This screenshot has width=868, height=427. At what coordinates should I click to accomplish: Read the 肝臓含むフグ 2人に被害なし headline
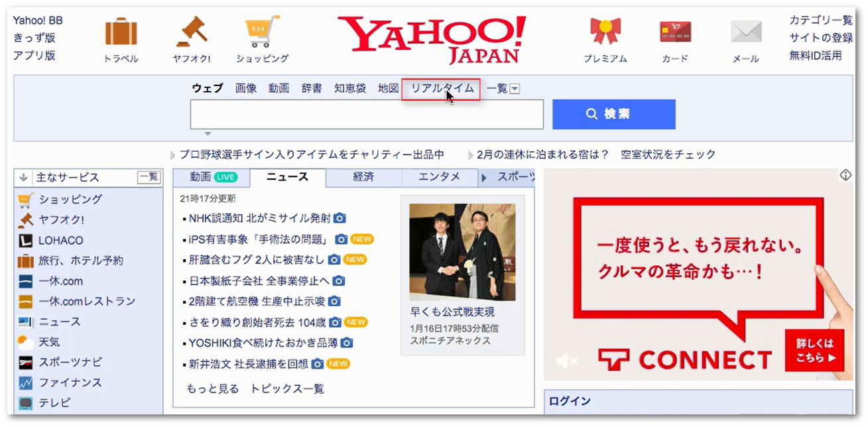[257, 259]
